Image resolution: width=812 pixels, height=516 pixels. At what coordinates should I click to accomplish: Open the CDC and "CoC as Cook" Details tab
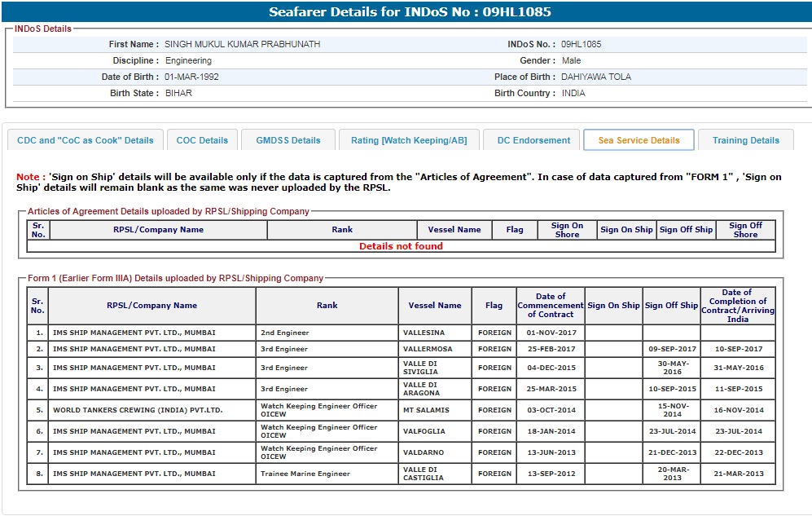[86, 140]
